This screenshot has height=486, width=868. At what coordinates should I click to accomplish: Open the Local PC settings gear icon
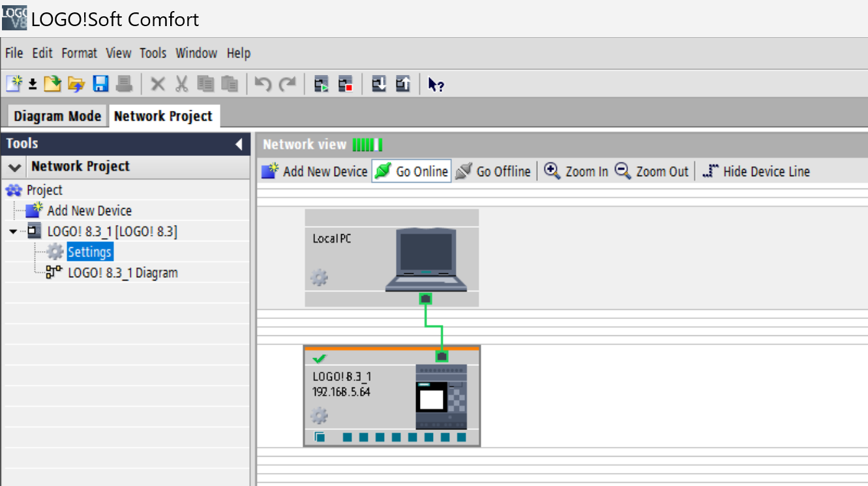(x=319, y=278)
